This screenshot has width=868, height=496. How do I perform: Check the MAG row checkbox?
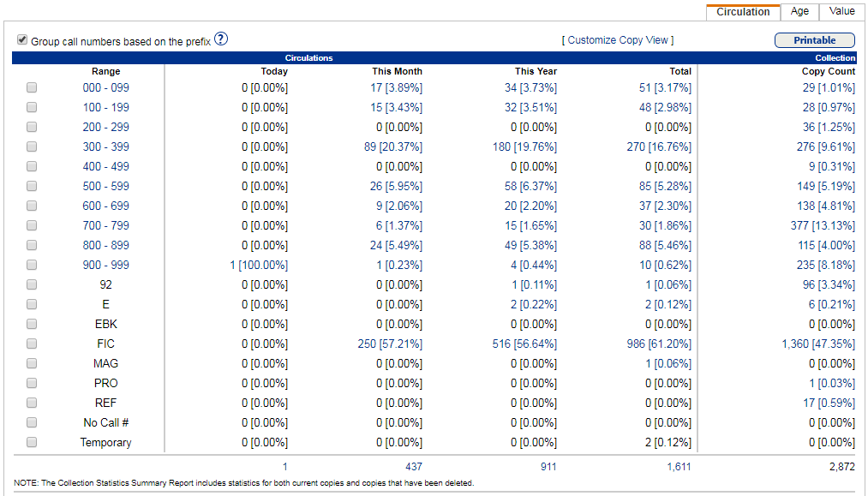click(x=32, y=363)
